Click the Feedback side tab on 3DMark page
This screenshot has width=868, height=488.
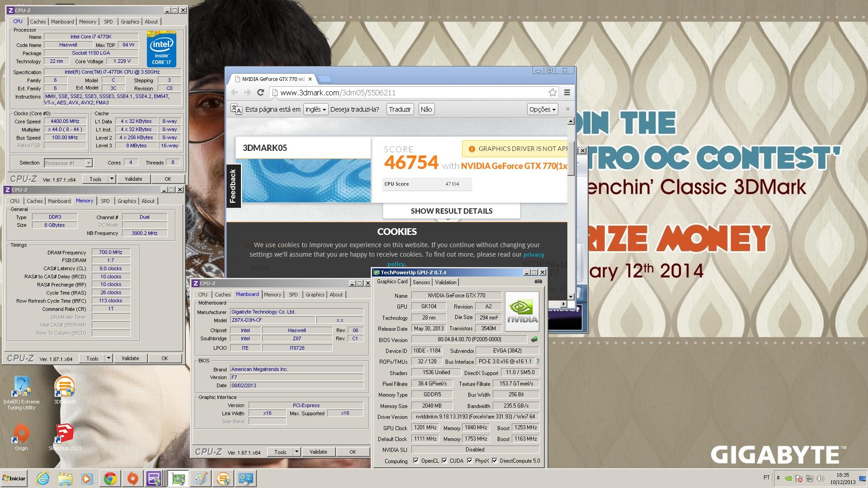point(233,186)
